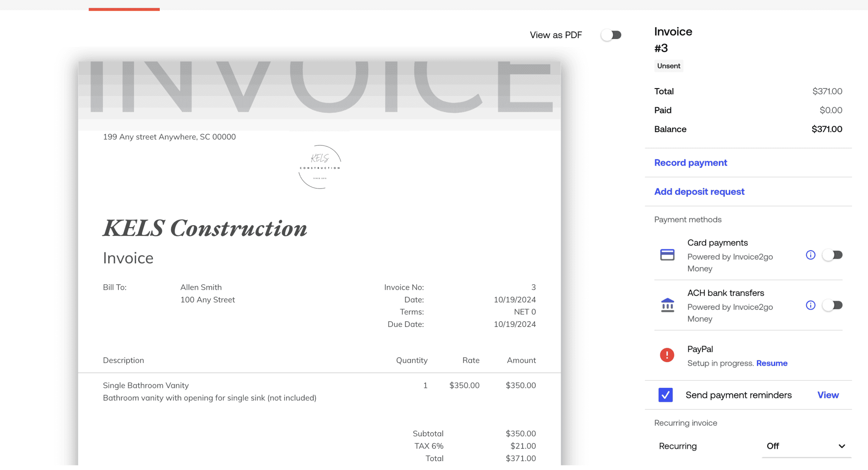This screenshot has height=470, width=868.
Task: Resume PayPal setup
Action: pyautogui.click(x=772, y=363)
